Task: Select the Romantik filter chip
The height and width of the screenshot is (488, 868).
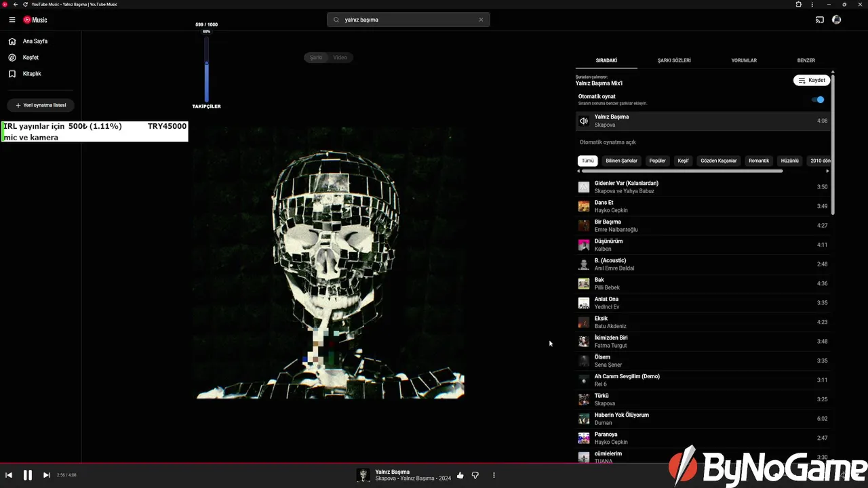Action: pos(759,161)
